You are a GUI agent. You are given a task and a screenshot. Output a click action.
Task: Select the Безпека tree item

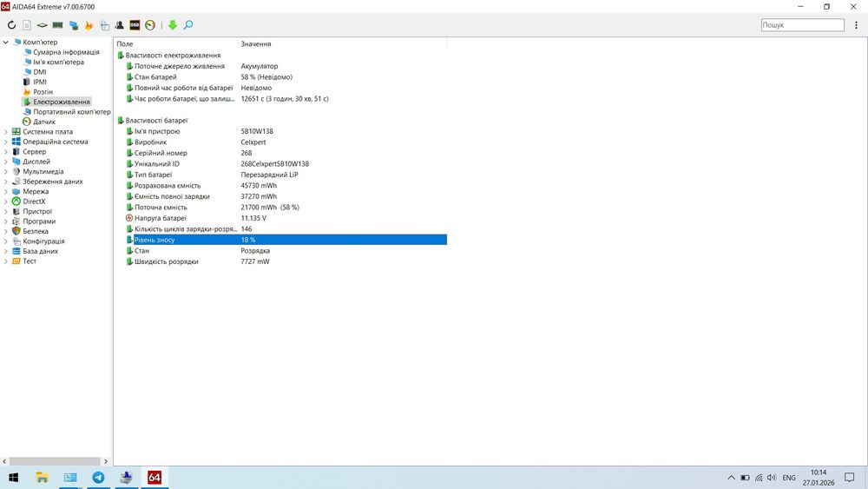point(36,232)
